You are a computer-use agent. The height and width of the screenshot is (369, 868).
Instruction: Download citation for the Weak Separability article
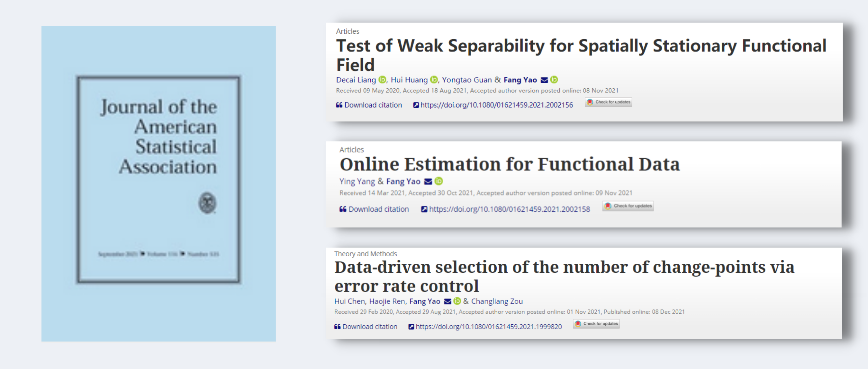tap(369, 105)
